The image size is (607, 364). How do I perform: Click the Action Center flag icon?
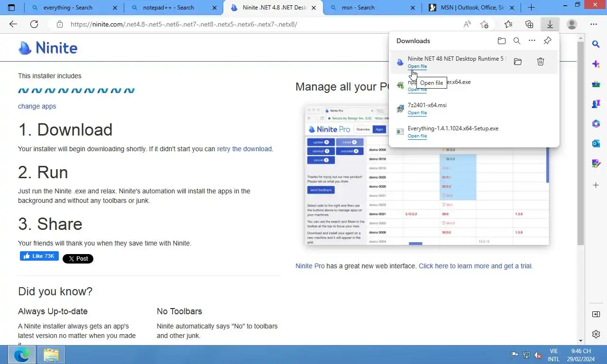515,355
